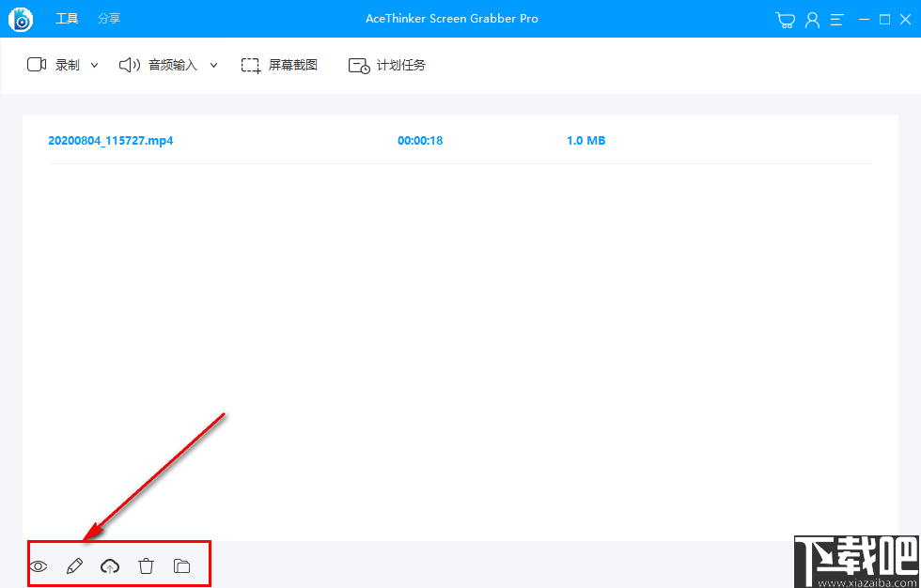Image resolution: width=921 pixels, height=588 pixels.
Task: Click the cloud upload icon
Action: point(110,565)
